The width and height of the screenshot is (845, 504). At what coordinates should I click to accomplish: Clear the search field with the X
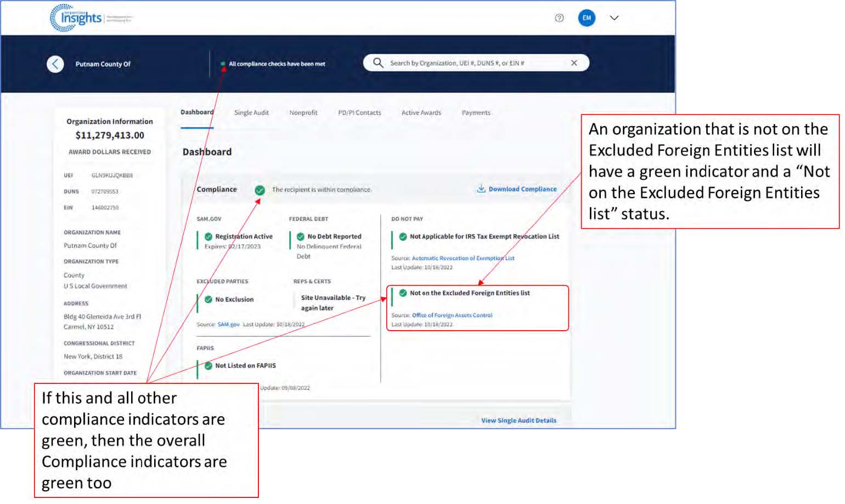[574, 63]
